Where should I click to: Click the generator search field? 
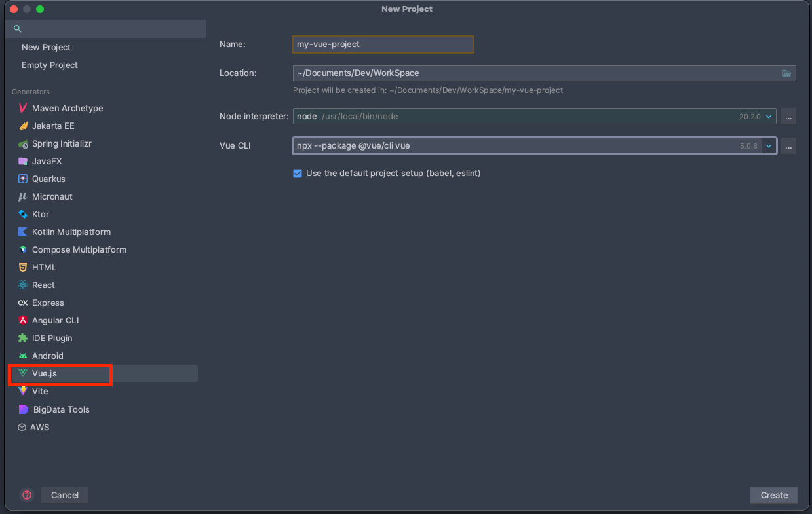tap(106, 29)
